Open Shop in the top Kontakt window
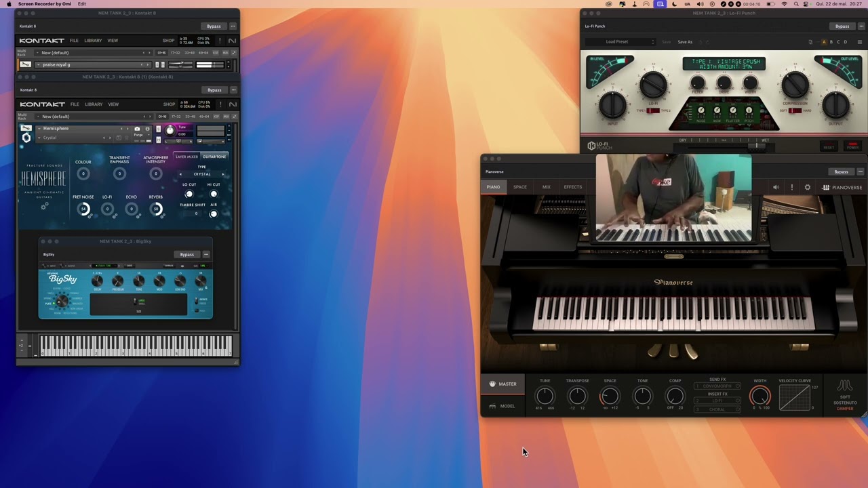Viewport: 868px width, 488px height. pyautogui.click(x=168, y=41)
